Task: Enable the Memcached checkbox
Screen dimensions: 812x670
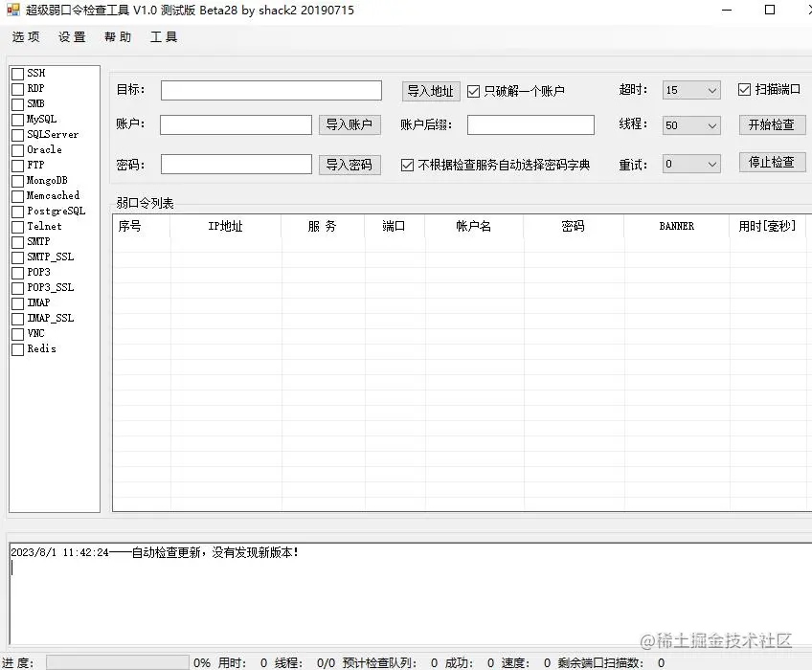Action: (x=17, y=196)
